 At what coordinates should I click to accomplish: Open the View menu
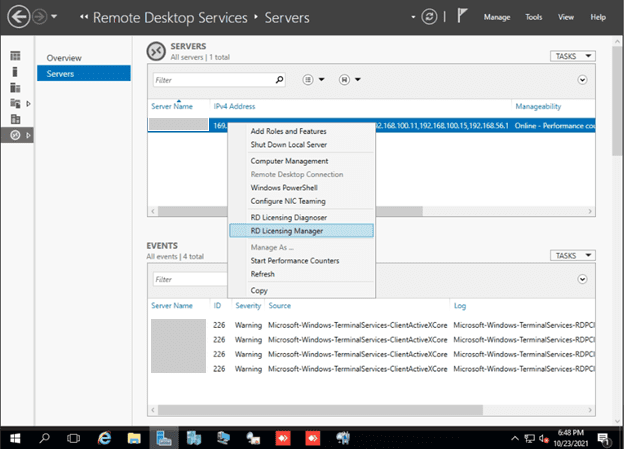[x=566, y=17]
